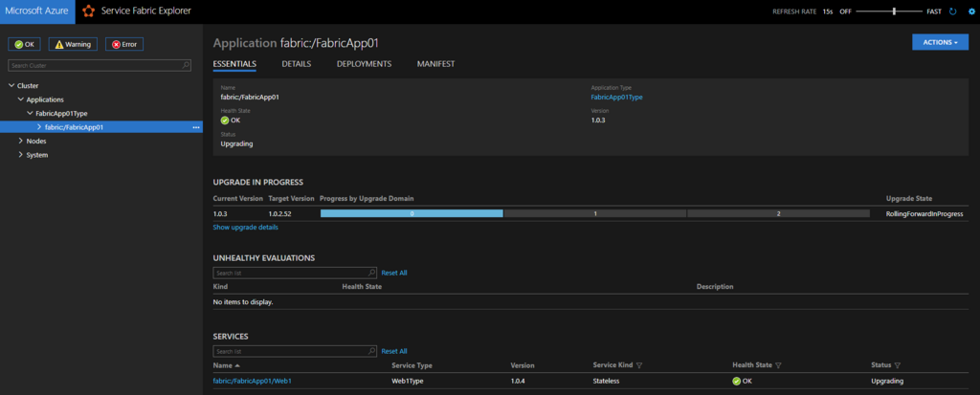Click RollingForwardInProgress upgrade state text

point(924,213)
